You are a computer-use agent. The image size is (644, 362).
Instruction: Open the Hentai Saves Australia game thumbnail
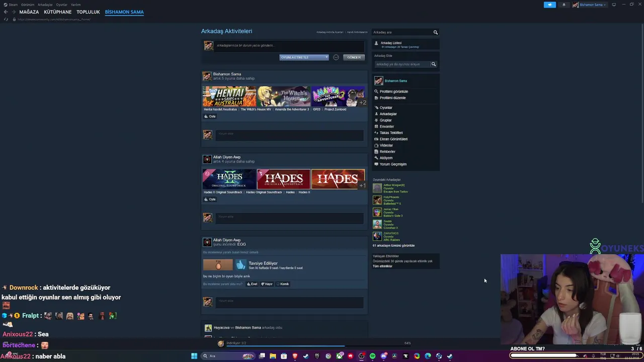tap(229, 96)
